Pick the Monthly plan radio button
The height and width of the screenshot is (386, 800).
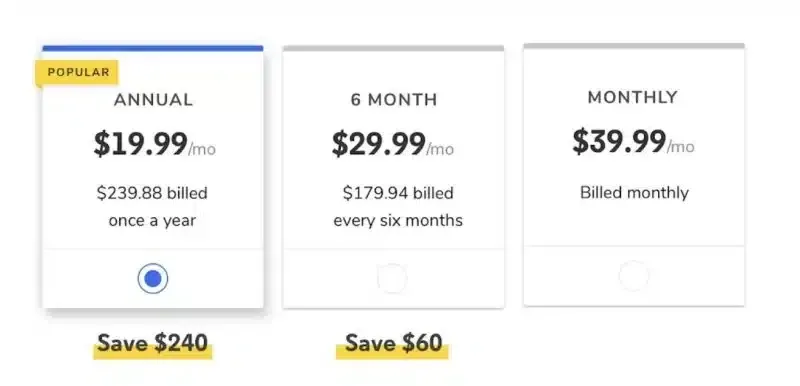click(x=634, y=276)
